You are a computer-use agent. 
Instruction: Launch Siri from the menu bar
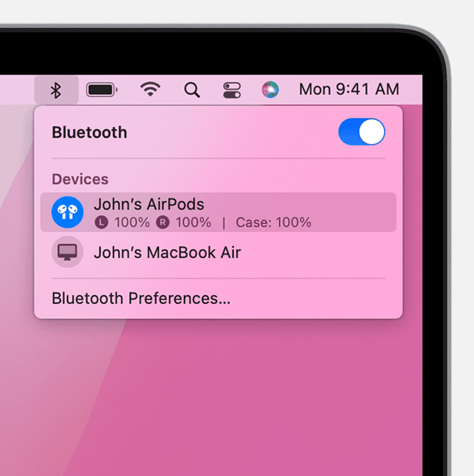(x=270, y=89)
